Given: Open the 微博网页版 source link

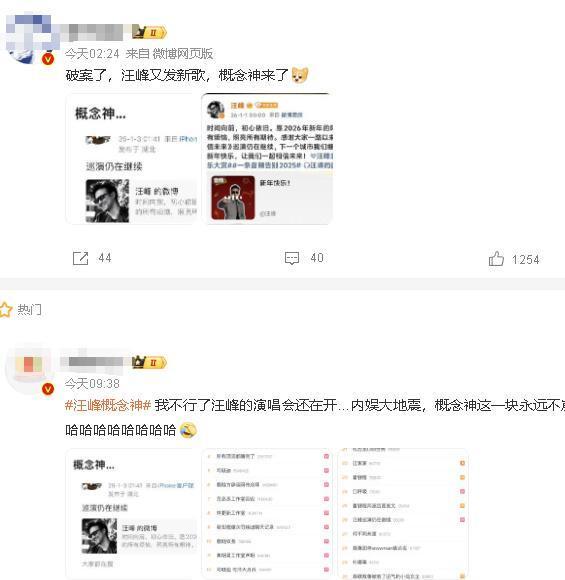Looking at the screenshot, I should pyautogui.click(x=183, y=54).
